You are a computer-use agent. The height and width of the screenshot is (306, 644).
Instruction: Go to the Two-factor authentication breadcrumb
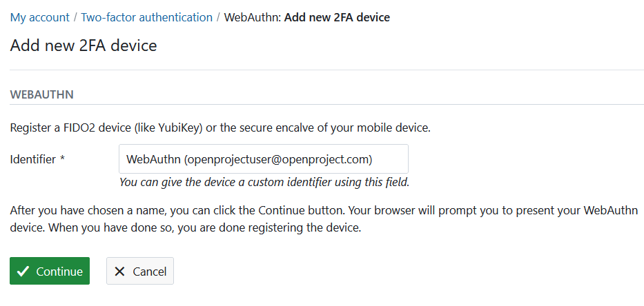146,17
